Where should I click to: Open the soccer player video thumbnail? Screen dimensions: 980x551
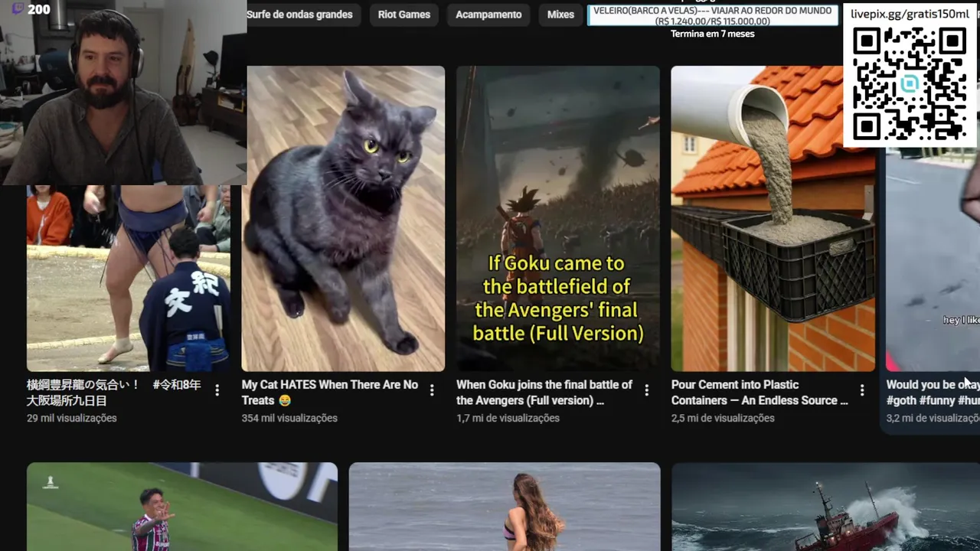coord(182,507)
